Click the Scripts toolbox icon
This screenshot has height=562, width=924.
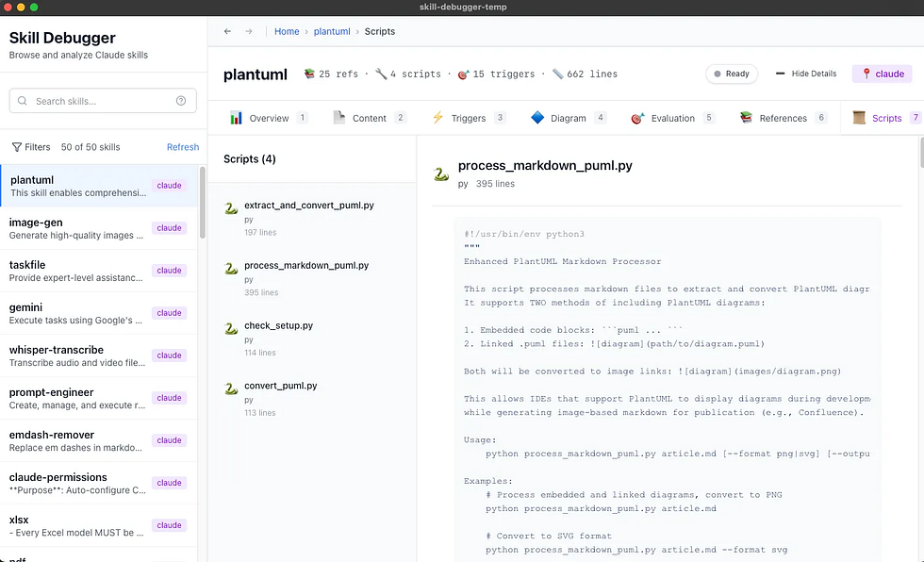point(858,118)
